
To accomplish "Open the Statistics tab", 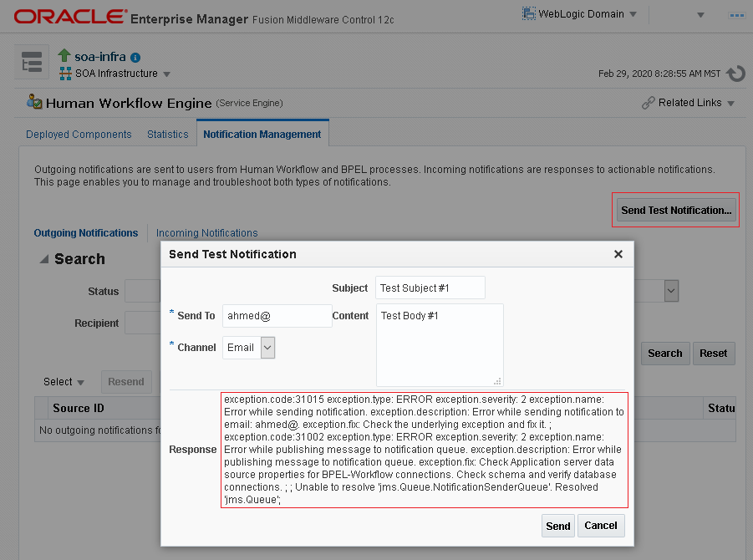I will click(167, 135).
